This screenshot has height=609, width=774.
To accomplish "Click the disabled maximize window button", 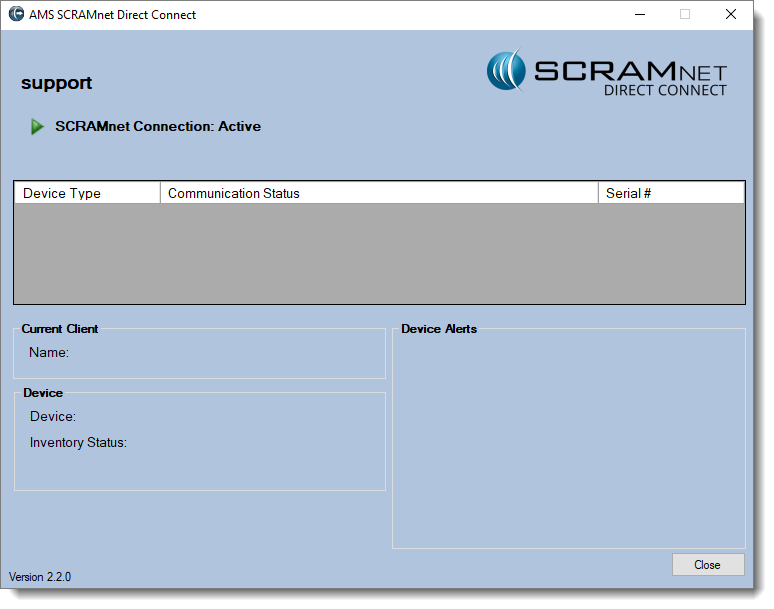I will click(685, 15).
